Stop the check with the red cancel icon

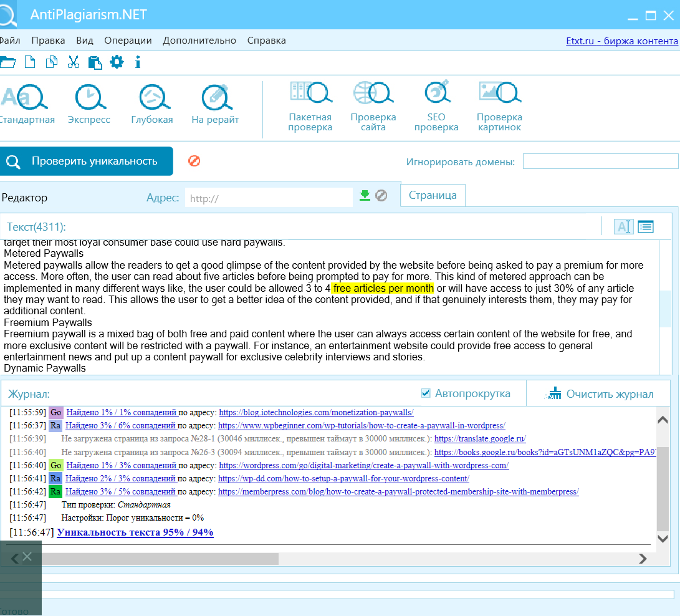click(x=194, y=161)
